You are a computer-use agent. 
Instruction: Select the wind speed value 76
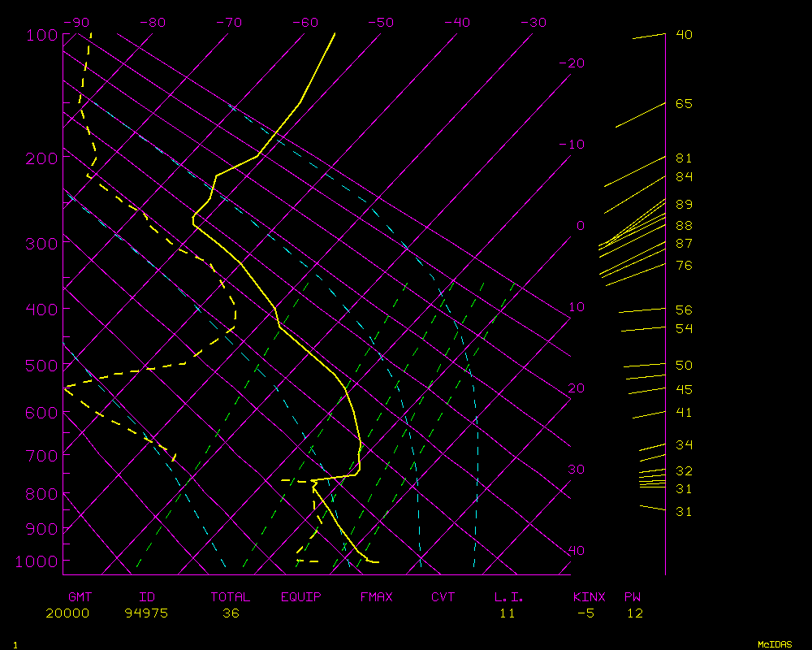[684, 266]
